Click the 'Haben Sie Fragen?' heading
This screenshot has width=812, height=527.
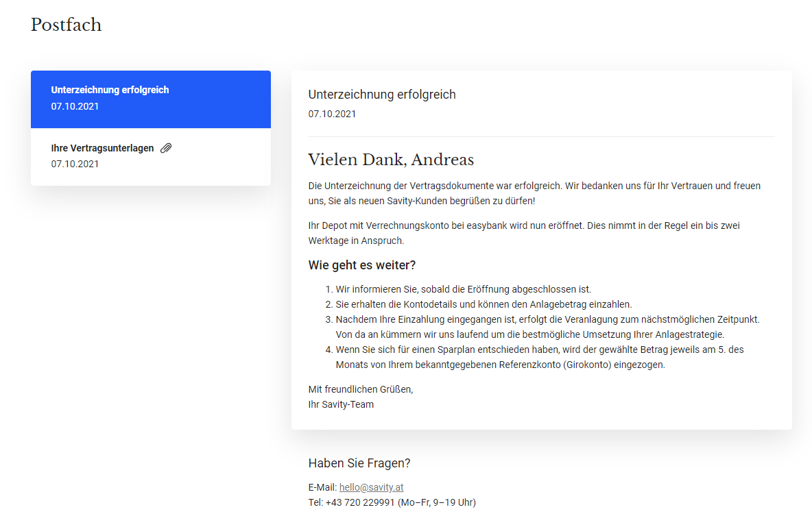[359, 463]
